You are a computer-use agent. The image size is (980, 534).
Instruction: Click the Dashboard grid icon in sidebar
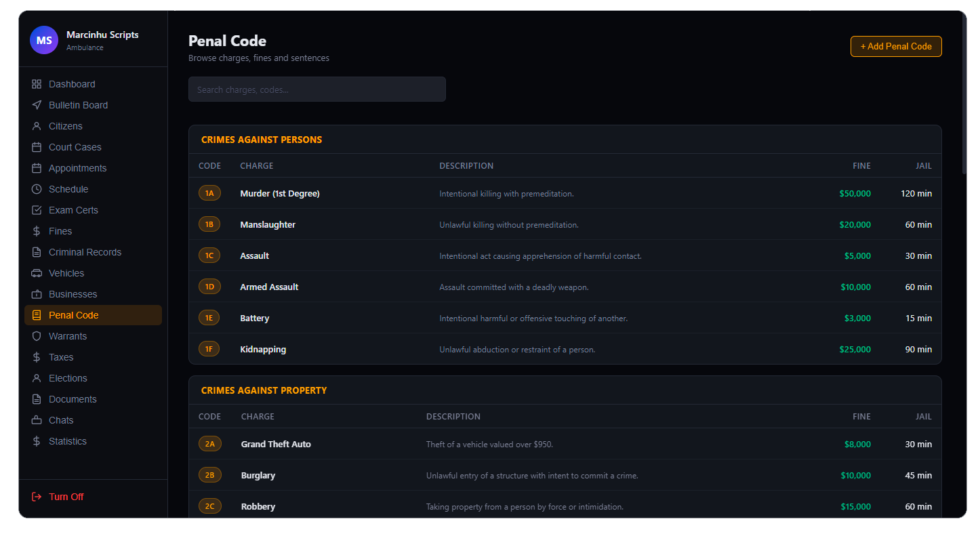[37, 84]
